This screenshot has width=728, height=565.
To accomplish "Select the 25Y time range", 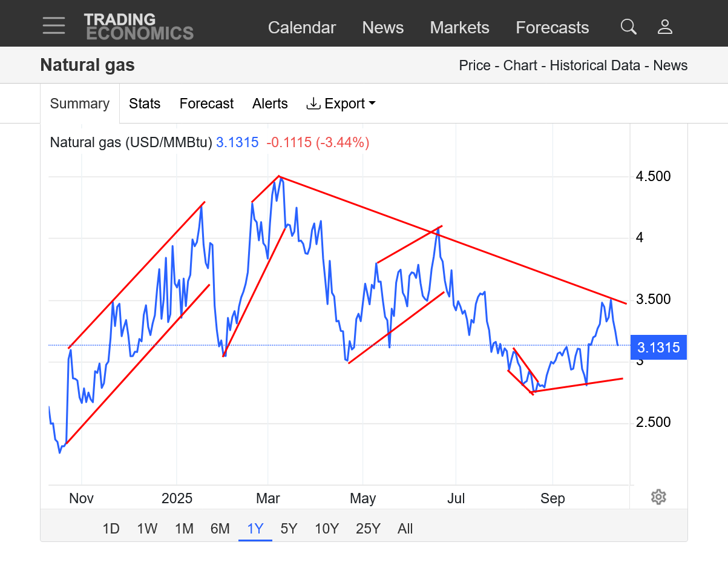I will (368, 529).
